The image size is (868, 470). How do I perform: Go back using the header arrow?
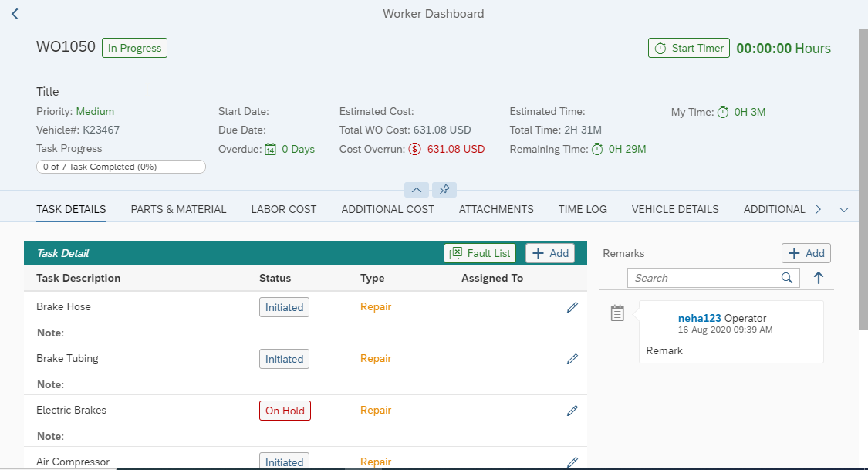[15, 14]
